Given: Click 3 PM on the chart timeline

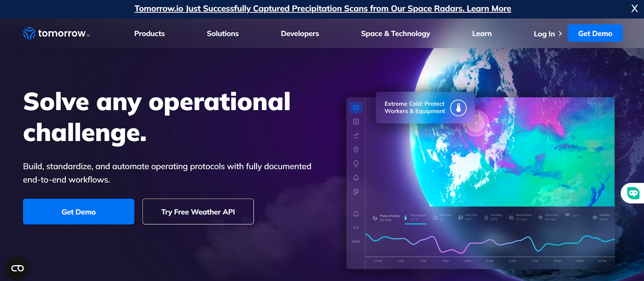Looking at the screenshot, I should (445, 261).
